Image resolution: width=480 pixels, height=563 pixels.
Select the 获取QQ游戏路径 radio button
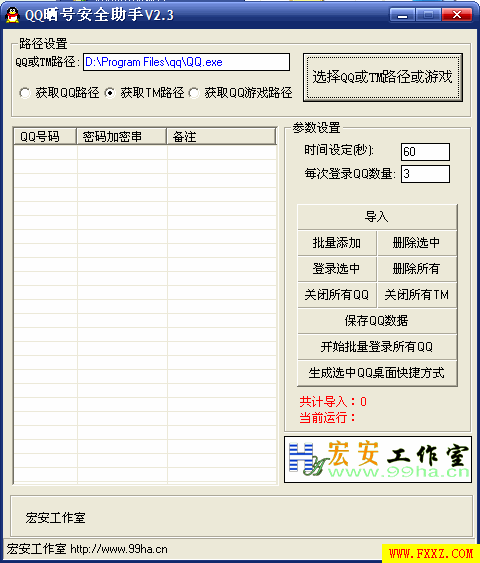pyautogui.click(x=194, y=93)
